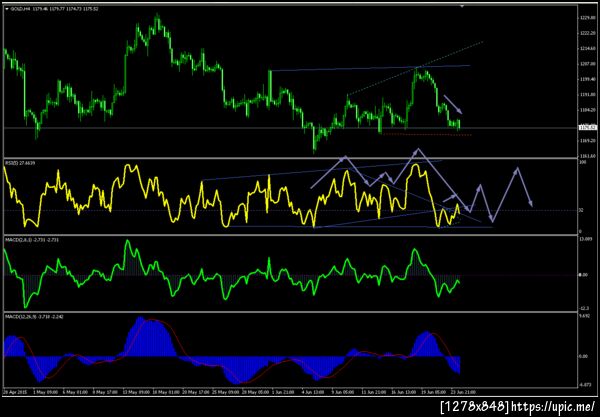
Task: Click the chart shift triangle marker at top
Action: click(462, 7)
